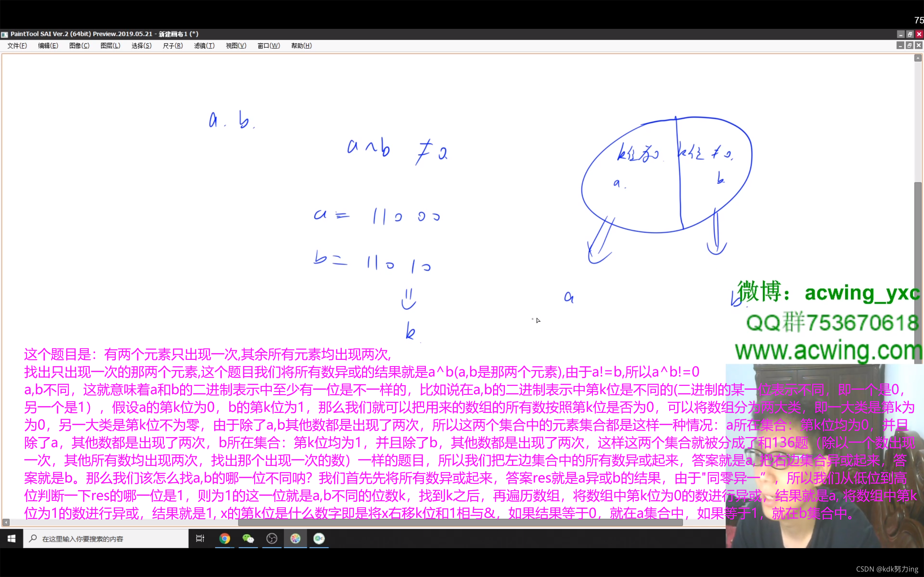
Task: Open WeChat from the taskbar
Action: pyautogui.click(x=248, y=538)
